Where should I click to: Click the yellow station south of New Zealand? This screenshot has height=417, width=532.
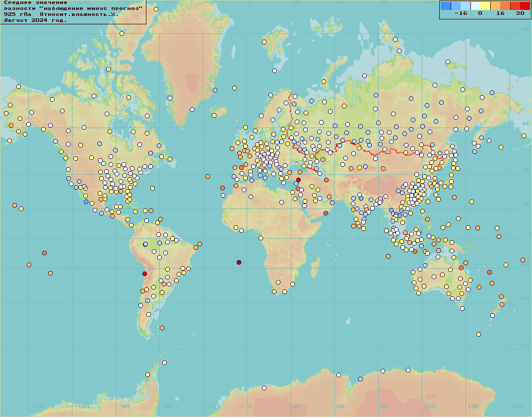[x=478, y=334]
